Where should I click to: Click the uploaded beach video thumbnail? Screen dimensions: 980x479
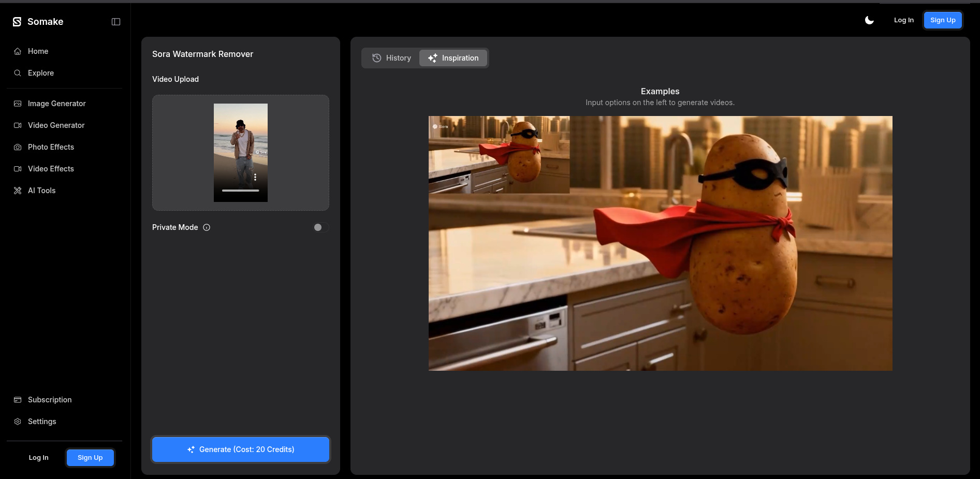pyautogui.click(x=241, y=152)
